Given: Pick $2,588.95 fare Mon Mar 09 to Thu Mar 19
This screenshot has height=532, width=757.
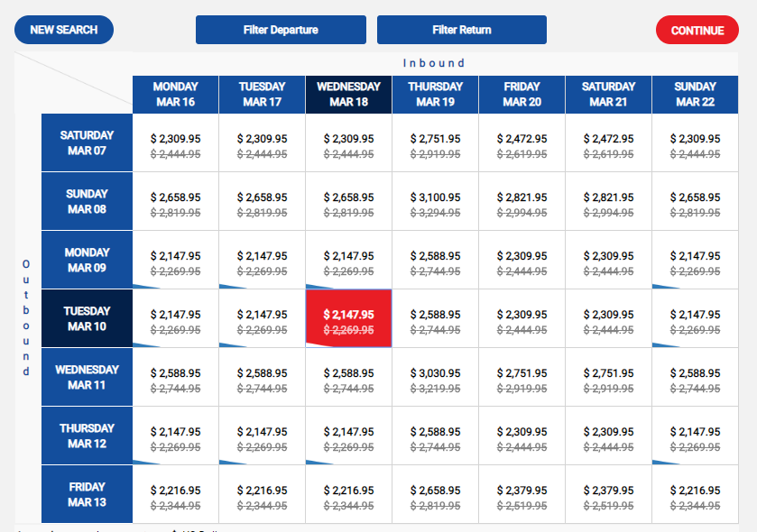Looking at the screenshot, I should coord(435,260).
